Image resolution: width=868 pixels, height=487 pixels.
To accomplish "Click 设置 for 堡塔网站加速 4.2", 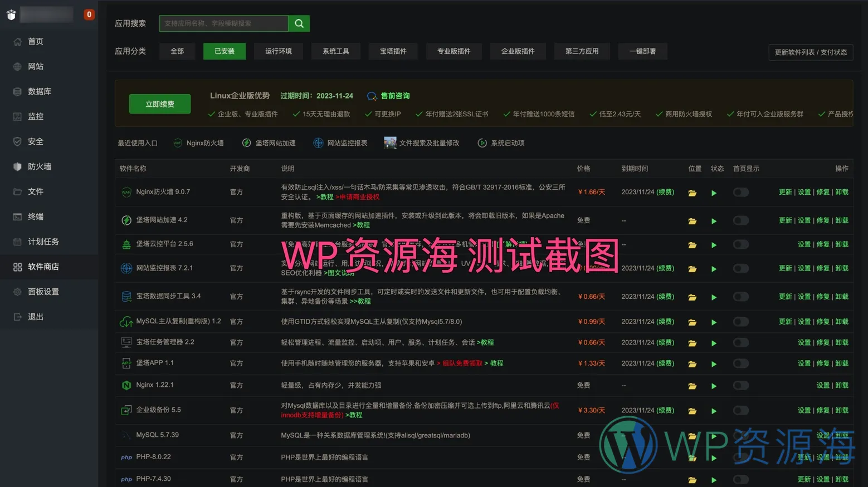I will pyautogui.click(x=804, y=220).
